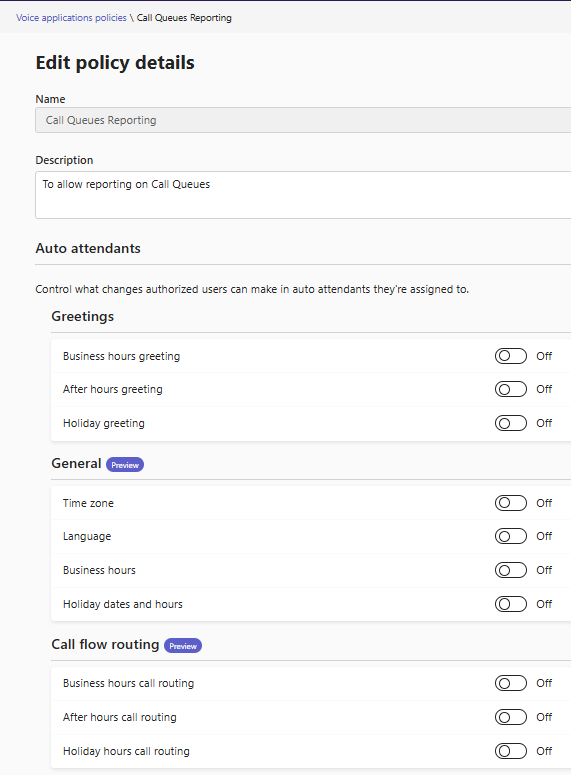Click the Holiday greeting label
Image resolution: width=571 pixels, height=775 pixels.
[x=104, y=424]
